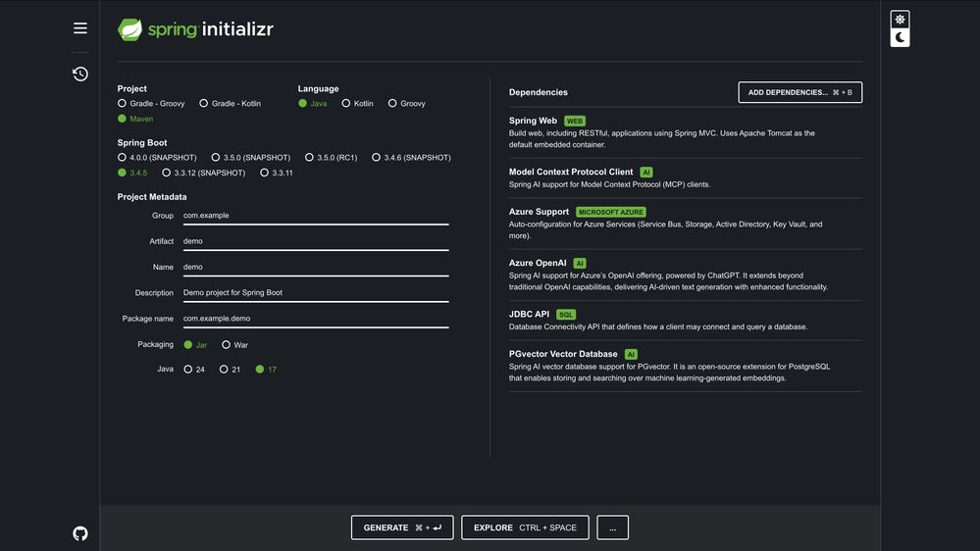Pick Java version 21
The width and height of the screenshot is (980, 551).
230,370
